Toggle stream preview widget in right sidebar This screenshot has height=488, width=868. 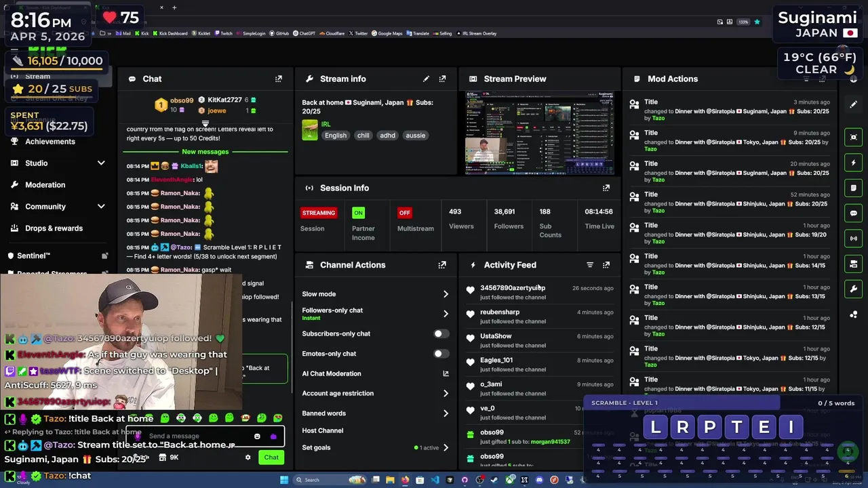tap(854, 137)
